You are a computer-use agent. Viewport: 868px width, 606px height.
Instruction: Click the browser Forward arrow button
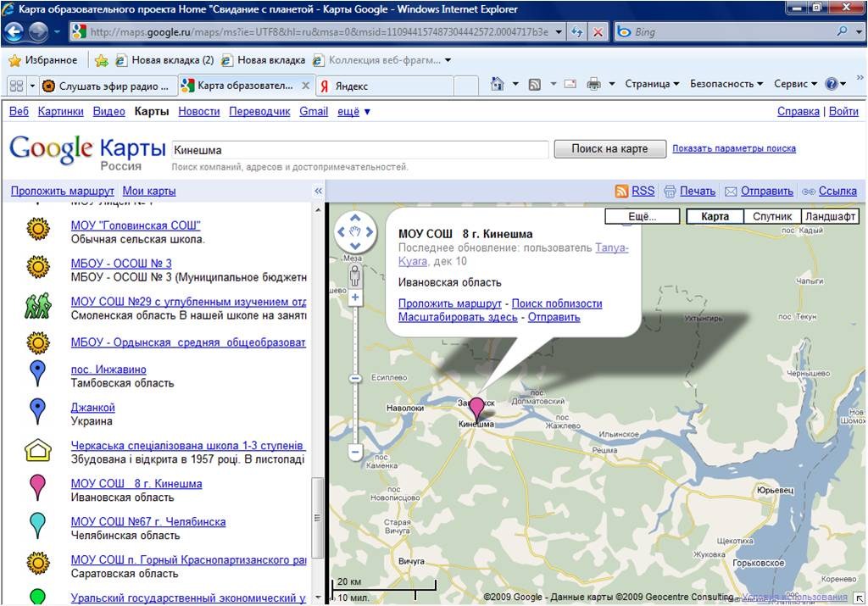39,32
